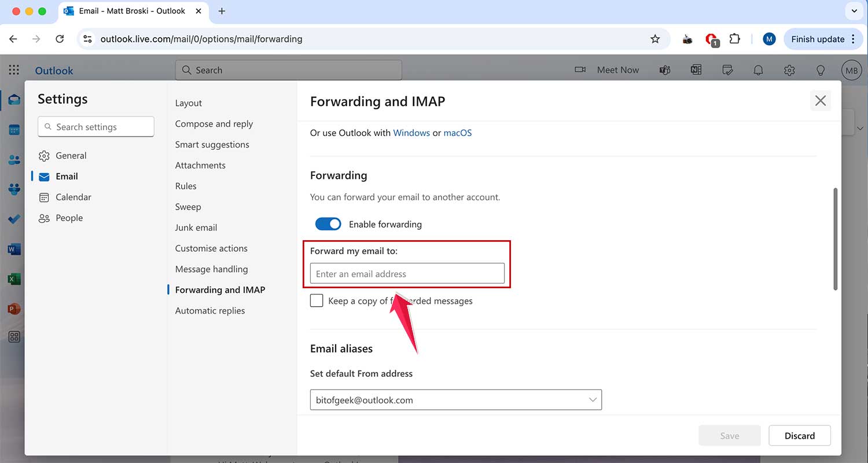Open the app launcher grid icon
This screenshot has height=463, width=868.
coord(13,69)
